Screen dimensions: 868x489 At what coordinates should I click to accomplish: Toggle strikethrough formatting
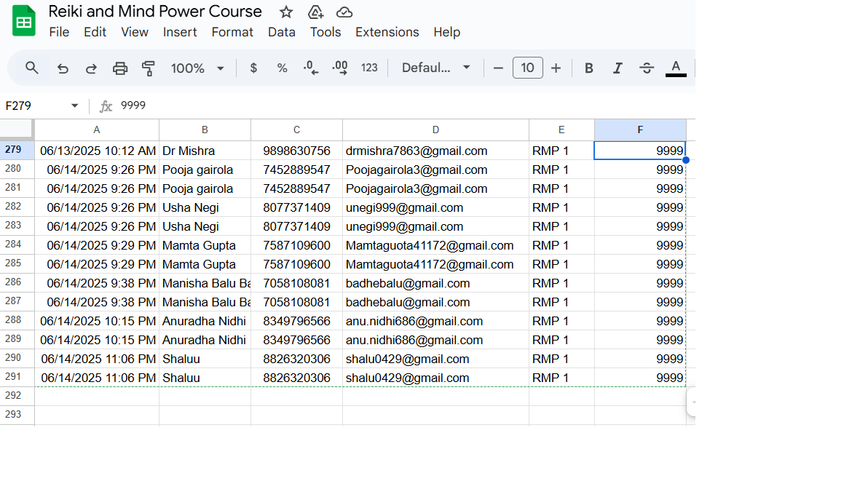point(647,68)
